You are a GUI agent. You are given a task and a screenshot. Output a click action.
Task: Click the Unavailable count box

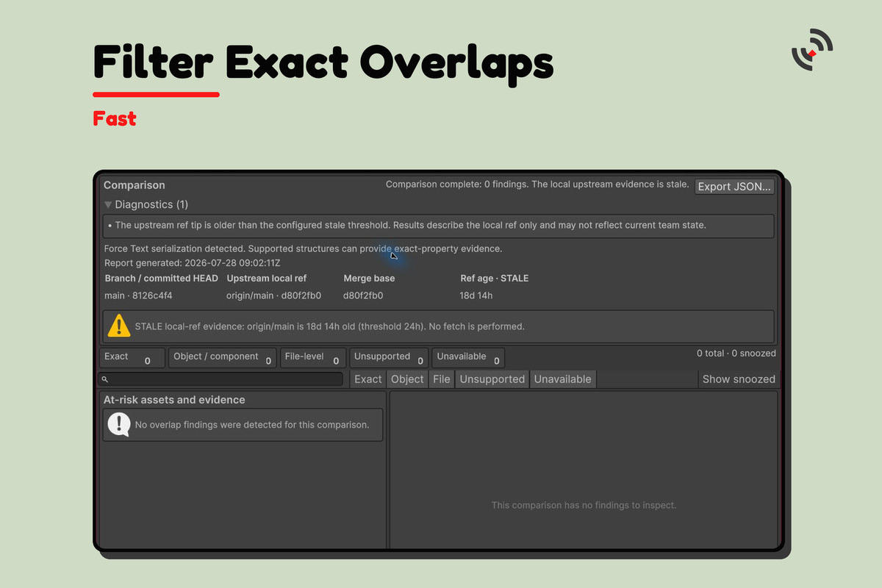click(468, 358)
